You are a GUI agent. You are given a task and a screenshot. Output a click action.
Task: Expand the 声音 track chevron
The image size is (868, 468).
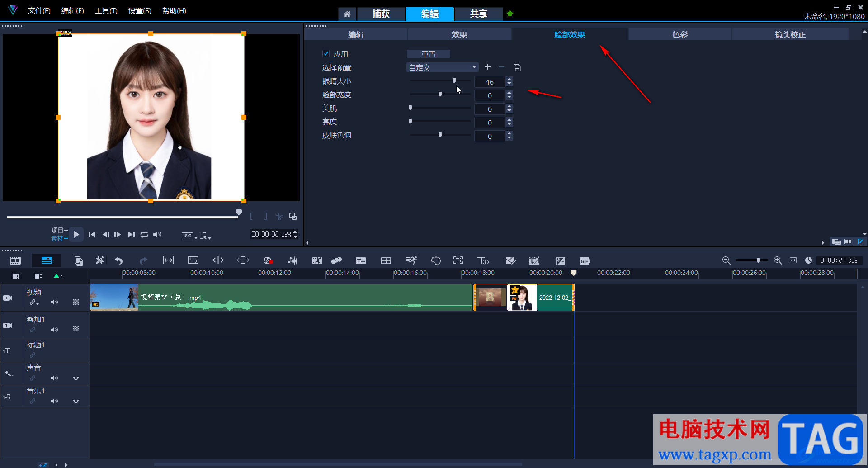point(76,378)
